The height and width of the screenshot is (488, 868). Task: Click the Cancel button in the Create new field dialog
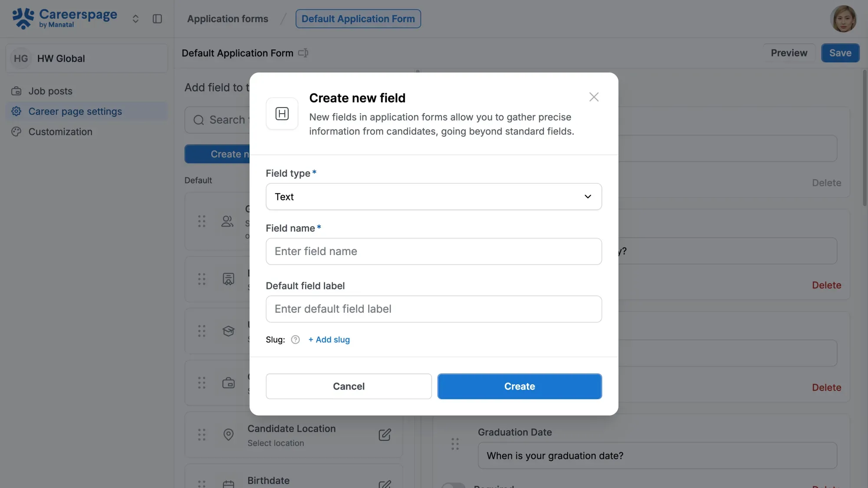point(349,386)
